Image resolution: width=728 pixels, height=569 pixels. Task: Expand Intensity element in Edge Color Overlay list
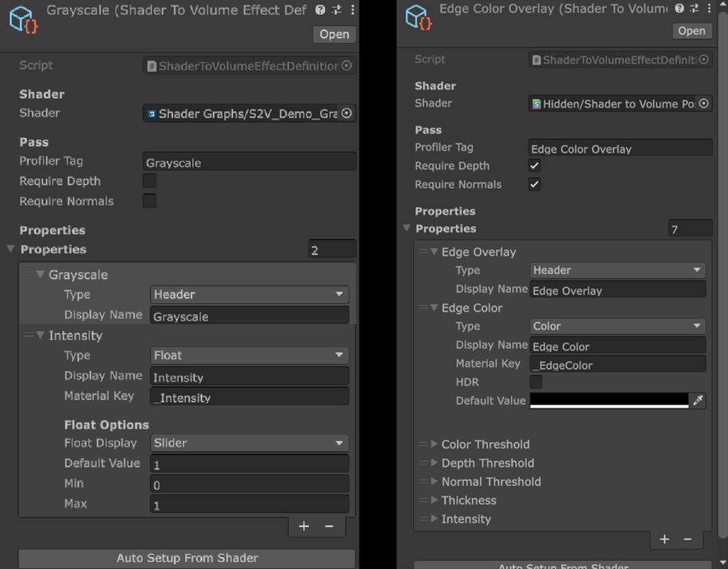(x=434, y=519)
